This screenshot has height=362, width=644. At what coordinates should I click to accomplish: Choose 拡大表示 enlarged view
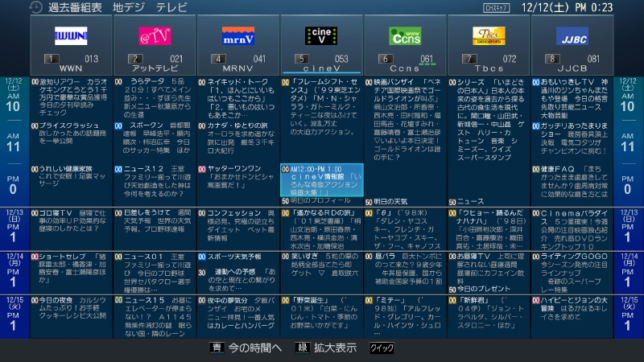[x=335, y=348]
